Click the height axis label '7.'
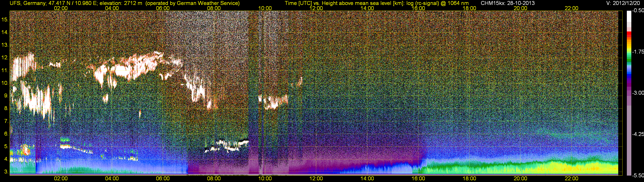644x182 pixels. click(x=6, y=121)
